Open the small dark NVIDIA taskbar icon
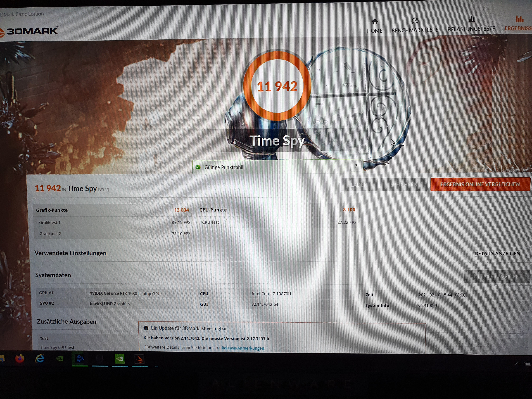Screen dimensions: 532x399 (60, 359)
